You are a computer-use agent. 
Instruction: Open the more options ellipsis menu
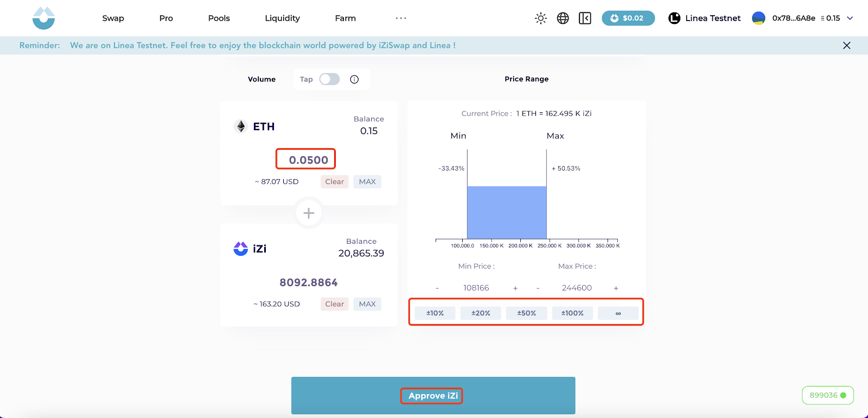[401, 18]
